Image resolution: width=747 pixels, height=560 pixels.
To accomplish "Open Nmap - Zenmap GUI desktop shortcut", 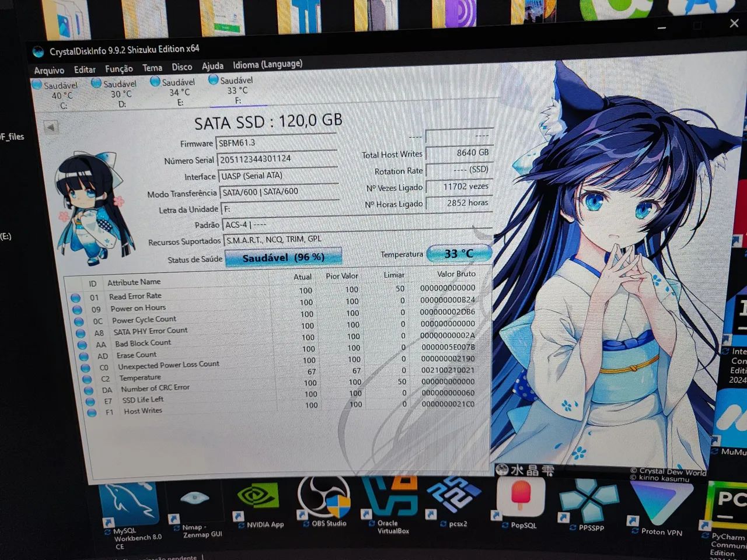I will click(198, 514).
